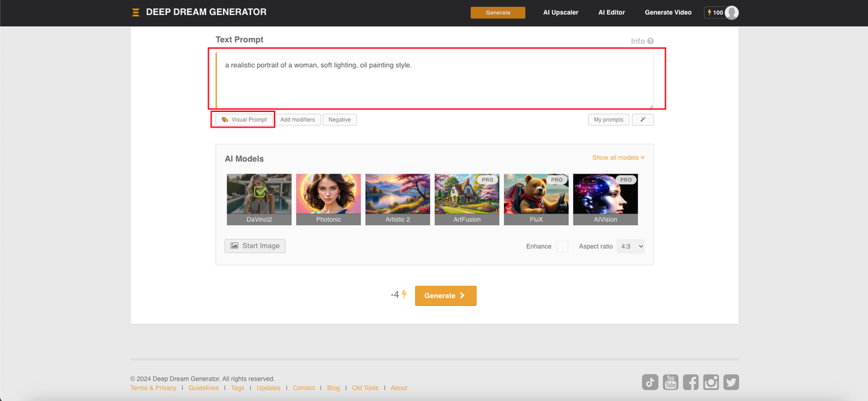The image size is (868, 401).
Task: Select the DaVinci2 model thumbnail
Action: coord(259,199)
